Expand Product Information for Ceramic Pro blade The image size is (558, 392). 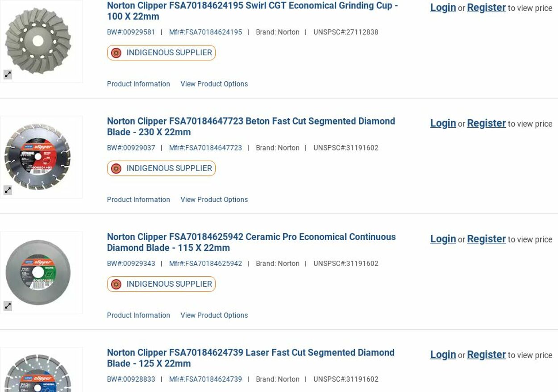pos(138,315)
